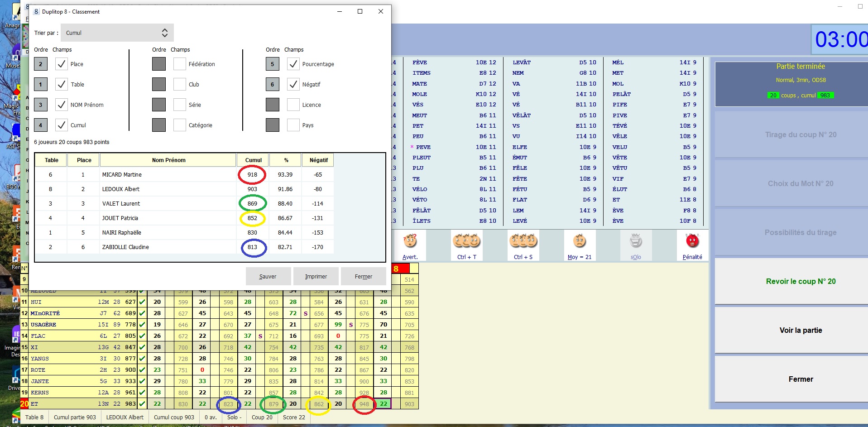This screenshot has height=427, width=868.
Task: Click the green-highlighted score 22 cell
Action: click(384, 404)
